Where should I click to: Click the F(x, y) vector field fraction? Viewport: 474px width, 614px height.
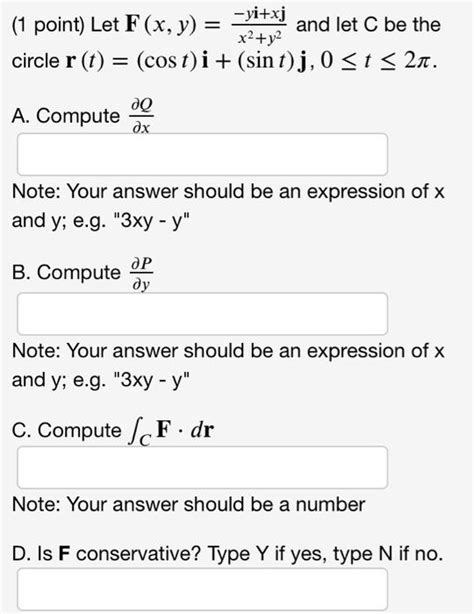259,25
